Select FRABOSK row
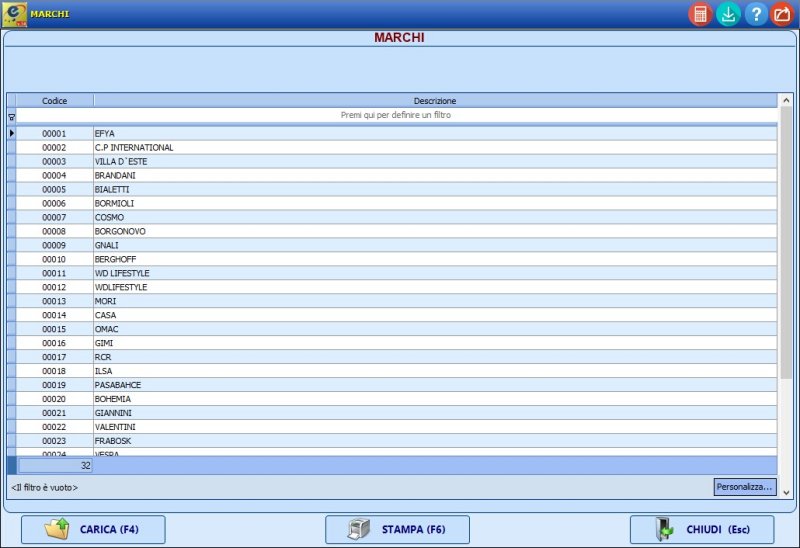This screenshot has width=800, height=548. click(396, 441)
